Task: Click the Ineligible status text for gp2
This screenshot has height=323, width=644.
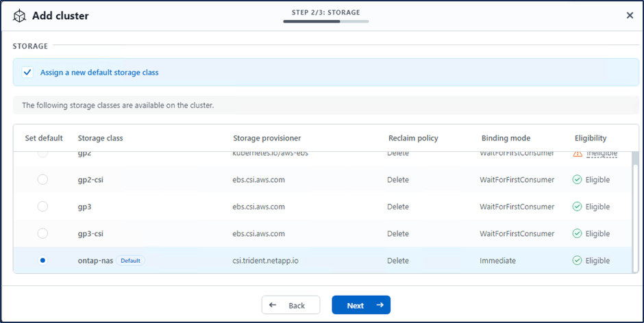Action: [602, 154]
